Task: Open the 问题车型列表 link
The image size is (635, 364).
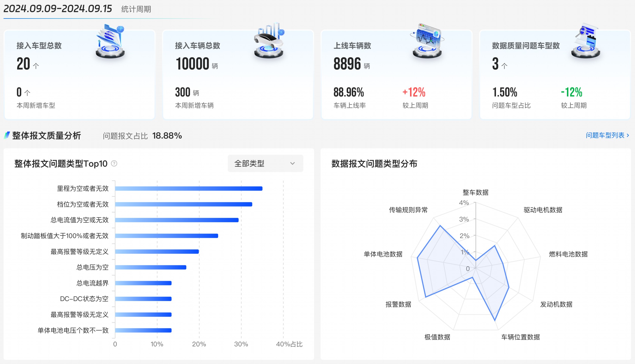Action: [x=605, y=135]
